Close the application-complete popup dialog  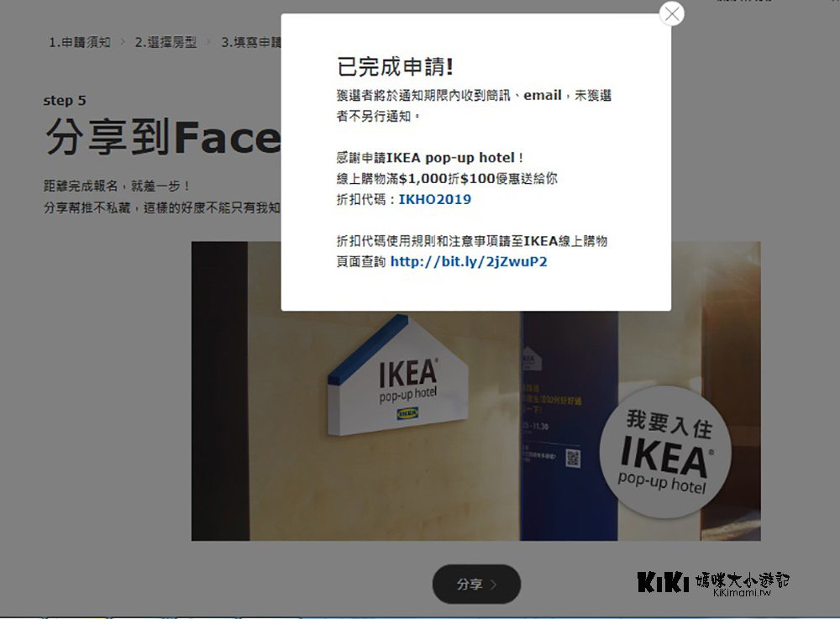[x=672, y=14]
